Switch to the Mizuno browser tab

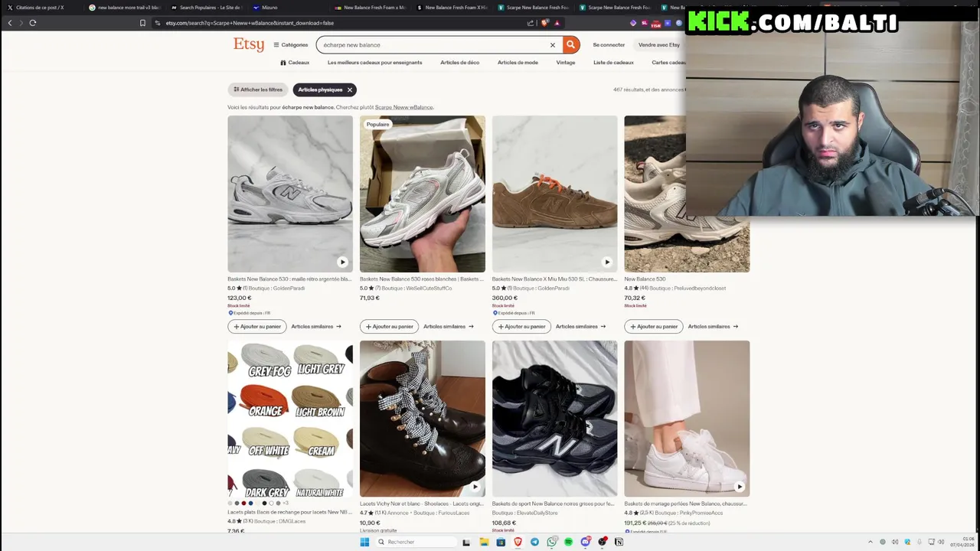click(268, 8)
